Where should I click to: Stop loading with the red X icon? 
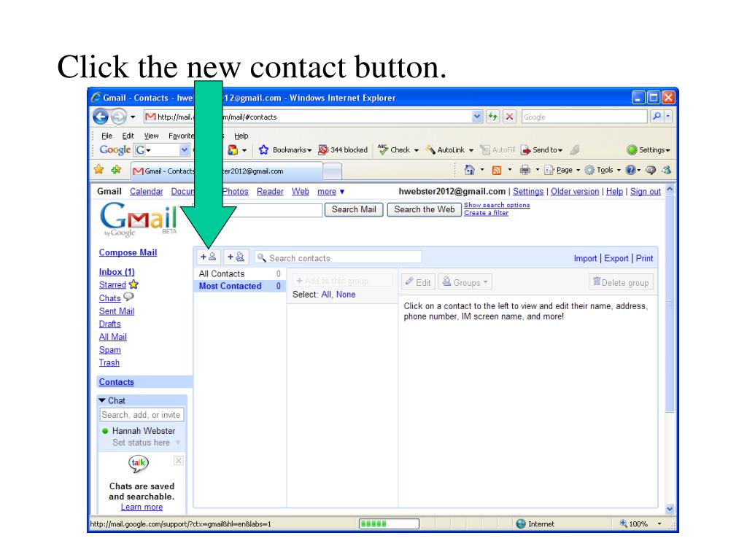click(509, 116)
